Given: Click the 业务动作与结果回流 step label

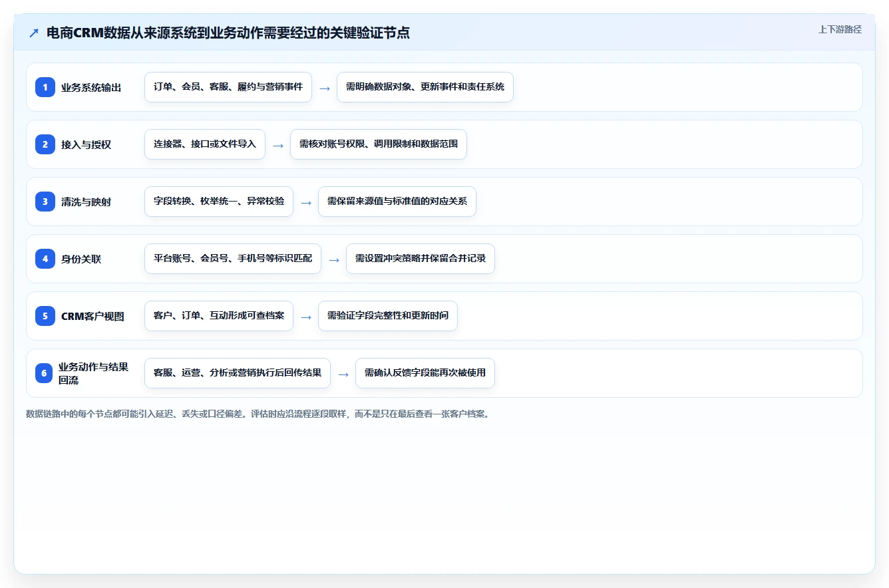Looking at the screenshot, I should (93, 373).
